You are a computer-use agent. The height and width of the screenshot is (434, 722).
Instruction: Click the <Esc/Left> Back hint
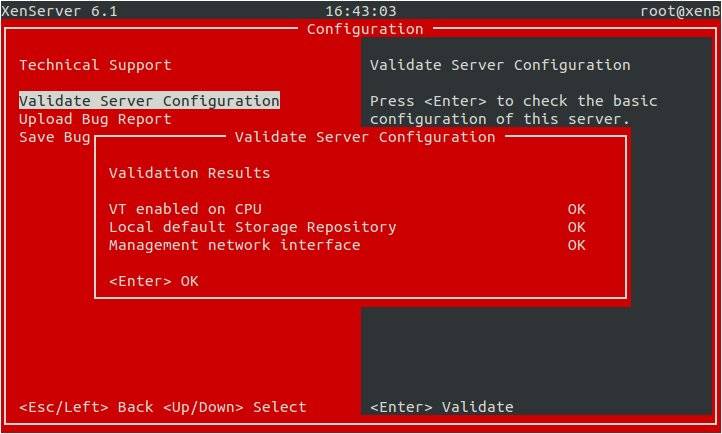pyautogui.click(x=86, y=407)
